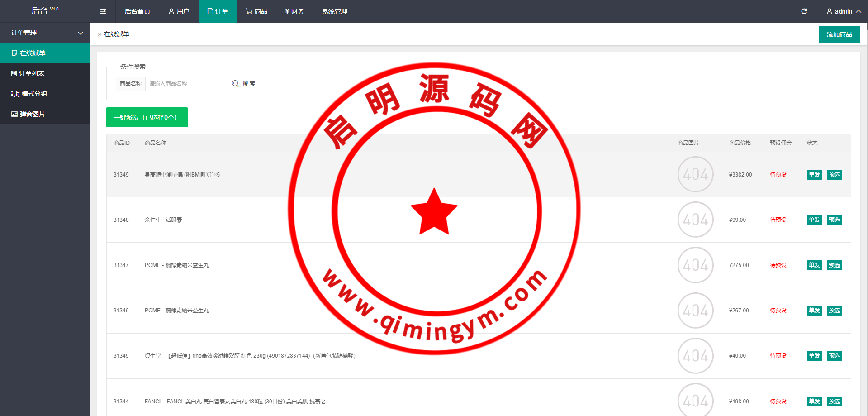
Task: Switch to the 订单 top tab
Action: point(218,11)
